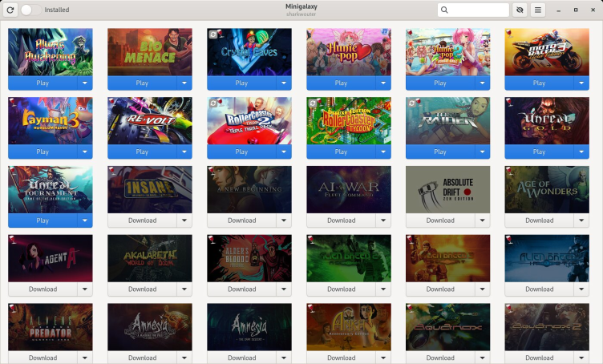This screenshot has width=603, height=364.
Task: Open dropdown arrow for Aliens Predator
Action: point(85,358)
